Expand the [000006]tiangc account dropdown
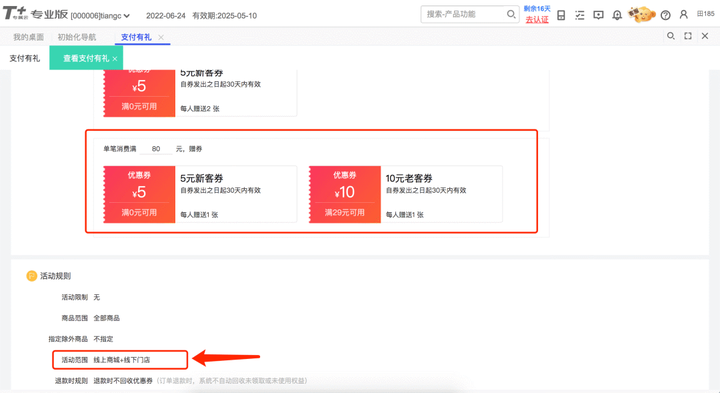Viewport: 720px width, 393px height. point(100,16)
